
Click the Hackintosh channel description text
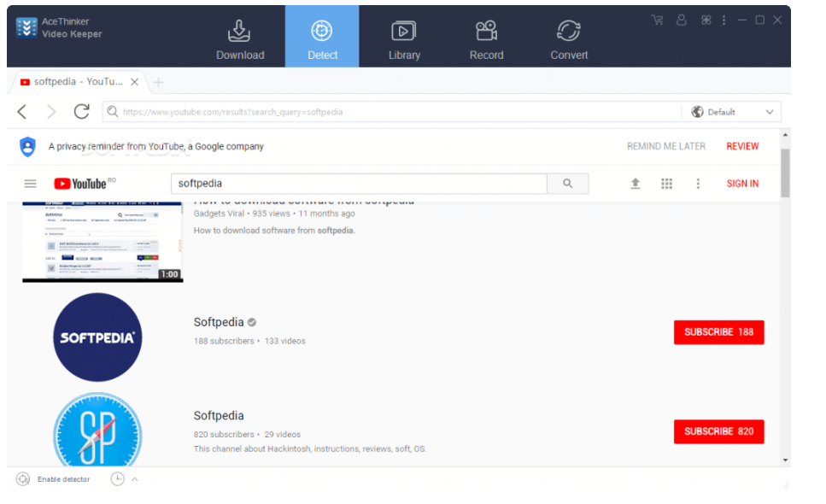310,448
